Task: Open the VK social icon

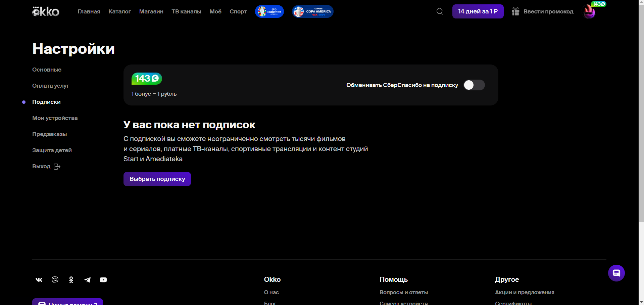Action: [39, 279]
